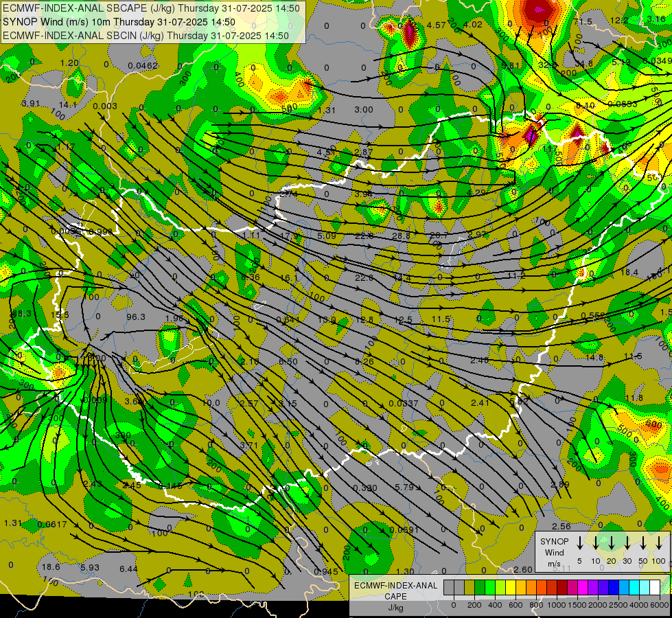Image resolution: width=672 pixels, height=618 pixels.
Task: Click the 200 tick label on color scale
Action: tap(474, 605)
